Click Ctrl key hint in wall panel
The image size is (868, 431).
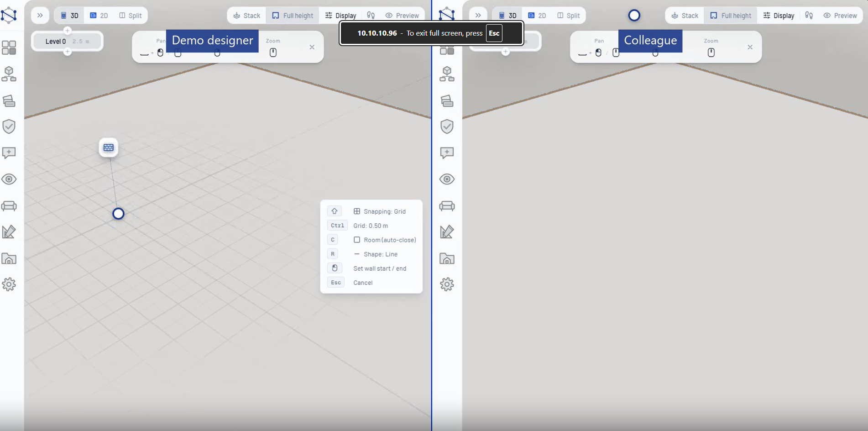pos(338,226)
